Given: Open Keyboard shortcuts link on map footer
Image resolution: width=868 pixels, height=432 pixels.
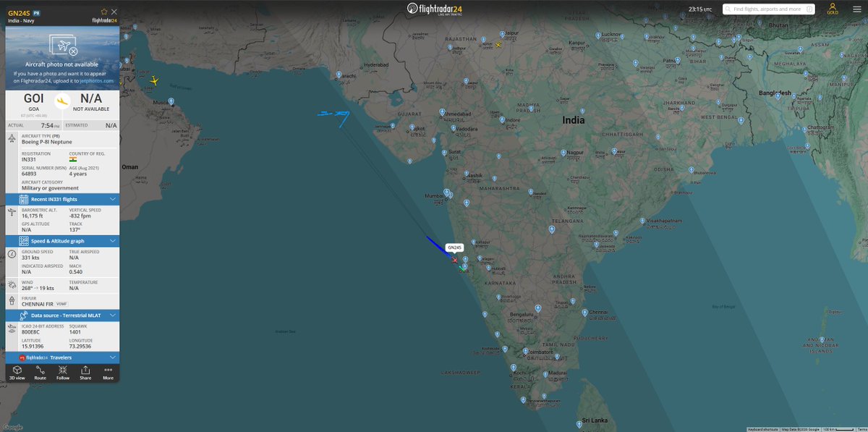Looking at the screenshot, I should (762, 429).
